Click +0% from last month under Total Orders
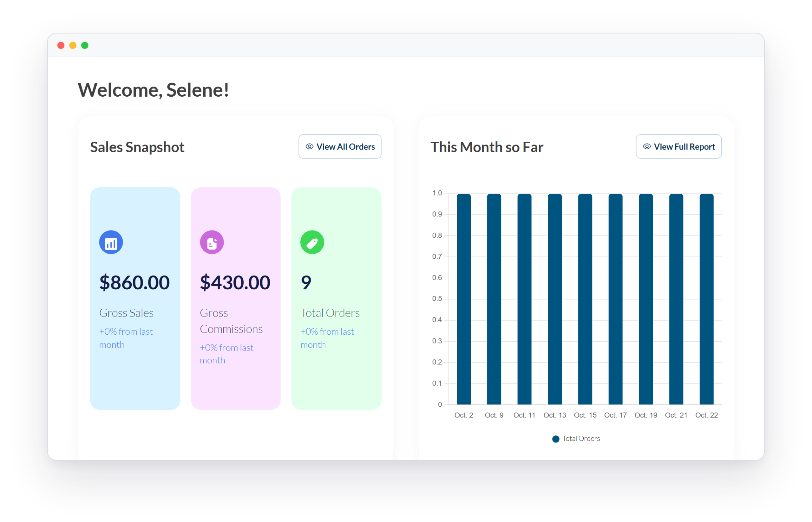Viewport: 812px width, 522px height. click(327, 338)
